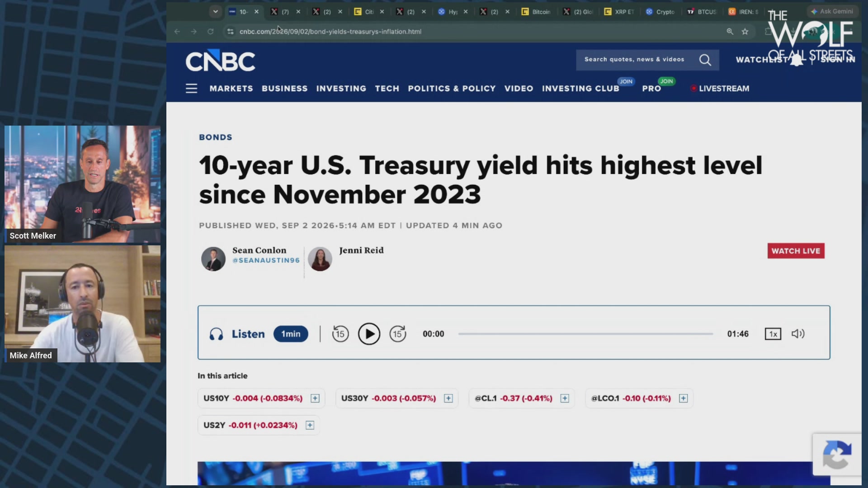Viewport: 868px width, 488px height.
Task: Toggle the 1min summary pill
Action: (x=291, y=334)
